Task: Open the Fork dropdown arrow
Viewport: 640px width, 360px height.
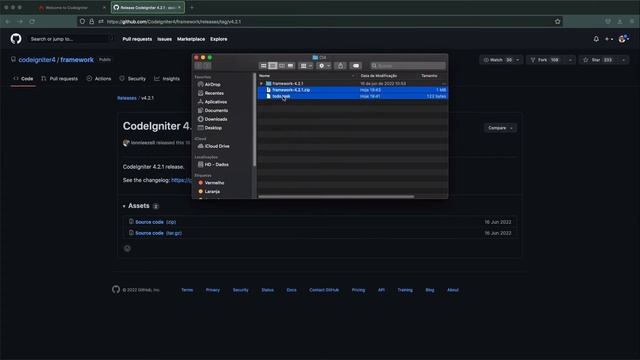Action: [x=570, y=60]
